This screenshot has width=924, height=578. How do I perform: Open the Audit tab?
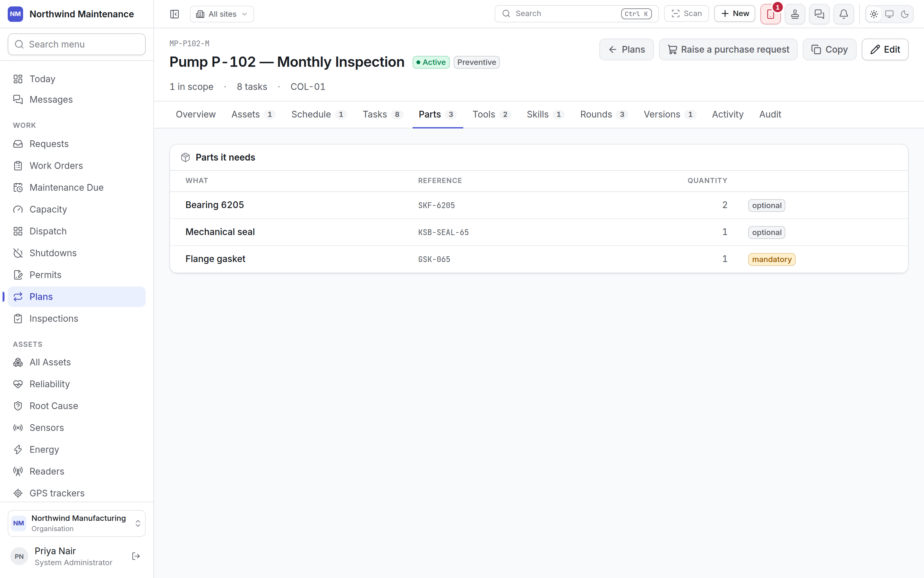(x=770, y=114)
